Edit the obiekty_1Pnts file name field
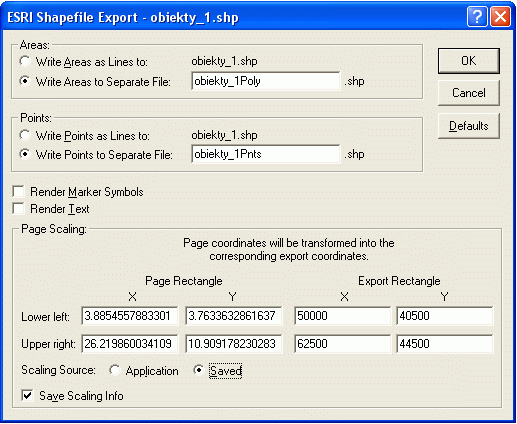Image resolution: width=517 pixels, height=424 pixels. [x=266, y=154]
